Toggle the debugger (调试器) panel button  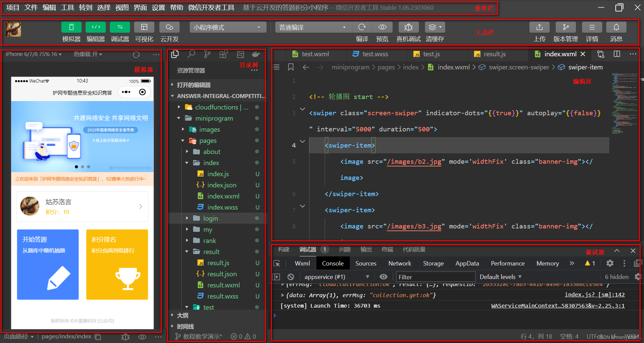point(120,27)
